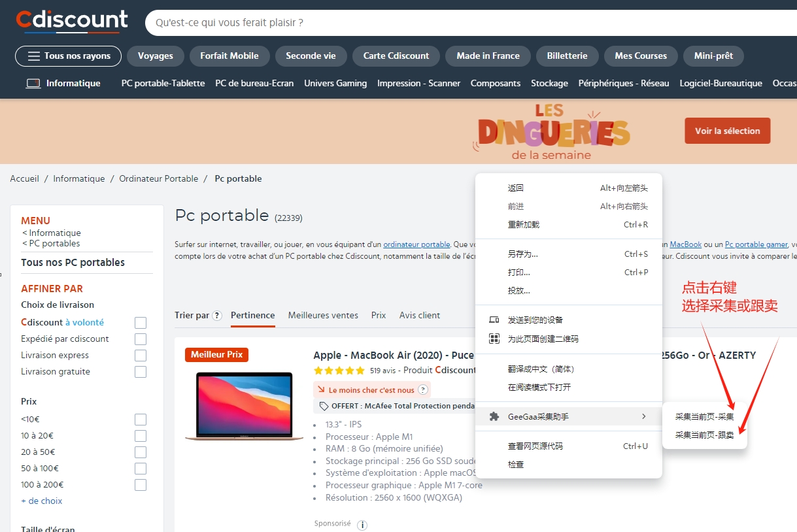The image size is (797, 532).
Task: Tick the 10 à 20€ price checkbox
Action: pos(141,436)
